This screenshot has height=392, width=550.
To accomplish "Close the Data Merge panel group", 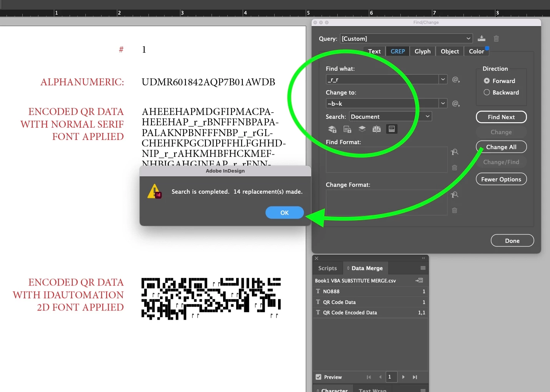I will pos(317,258).
